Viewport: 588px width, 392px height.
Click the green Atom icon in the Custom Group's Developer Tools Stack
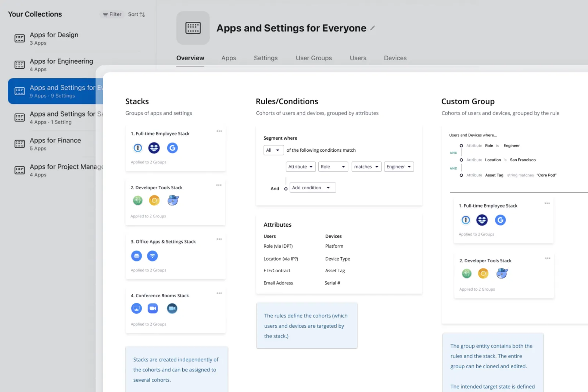tap(467, 273)
